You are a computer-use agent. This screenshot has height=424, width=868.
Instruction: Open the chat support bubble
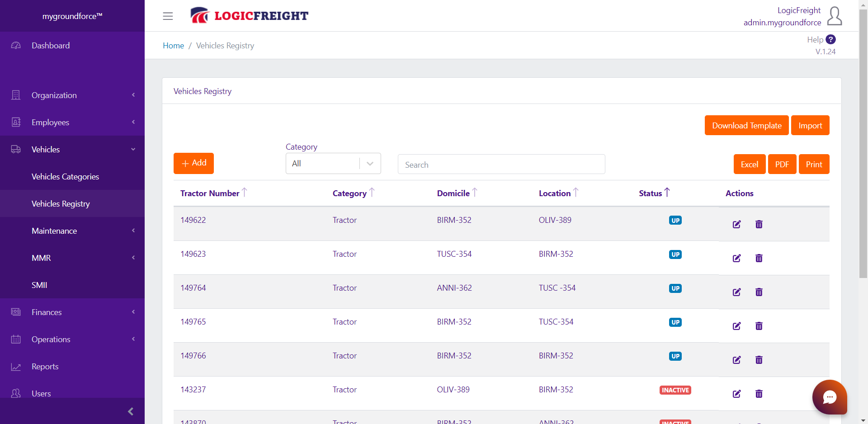[x=830, y=397]
